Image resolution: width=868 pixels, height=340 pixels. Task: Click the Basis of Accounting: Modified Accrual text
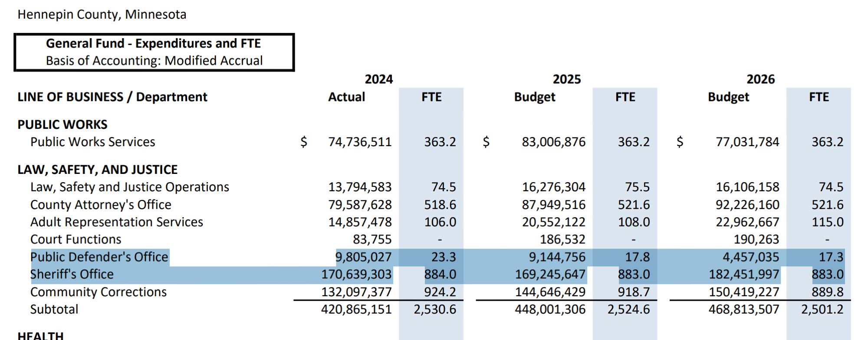click(154, 61)
